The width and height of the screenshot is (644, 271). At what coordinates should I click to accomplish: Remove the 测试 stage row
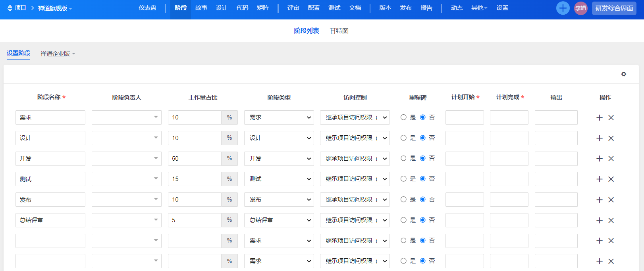(611, 179)
